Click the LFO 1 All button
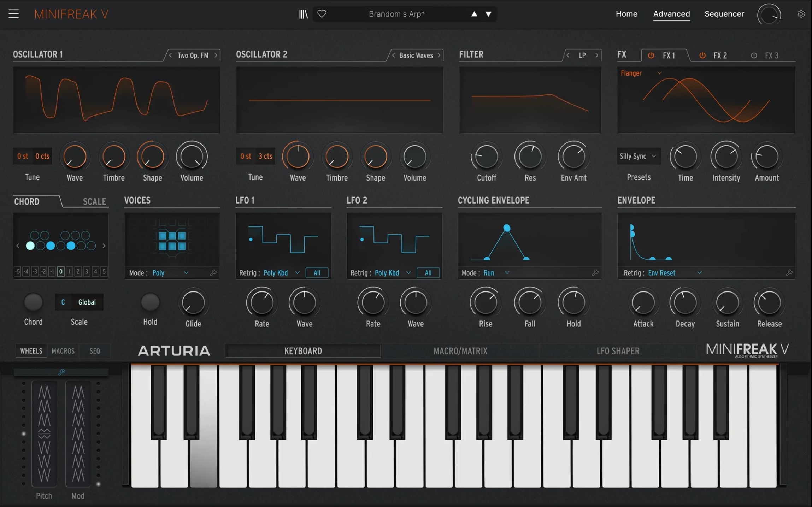Image resolution: width=812 pixels, height=507 pixels. (317, 273)
